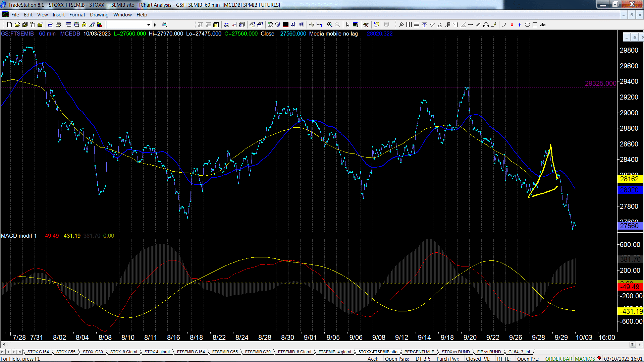Click the Zoom In magnifier icon
The width and height of the screenshot is (644, 362).
330,24
